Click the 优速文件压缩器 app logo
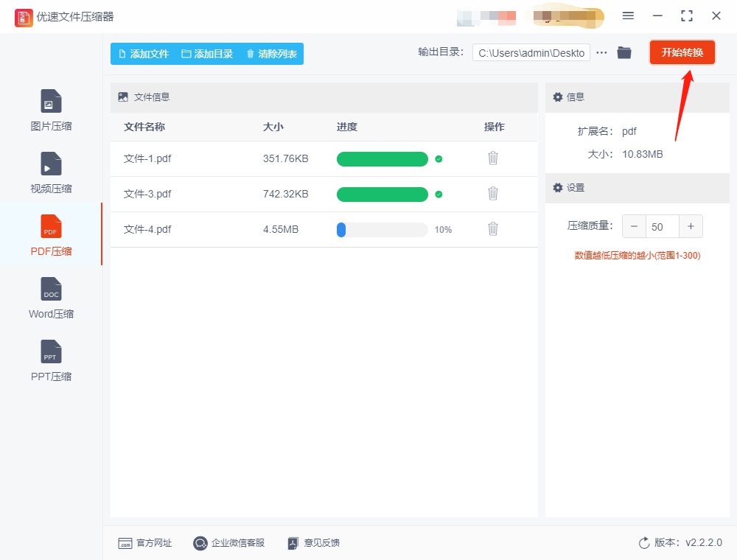The width and height of the screenshot is (737, 560). click(x=24, y=18)
